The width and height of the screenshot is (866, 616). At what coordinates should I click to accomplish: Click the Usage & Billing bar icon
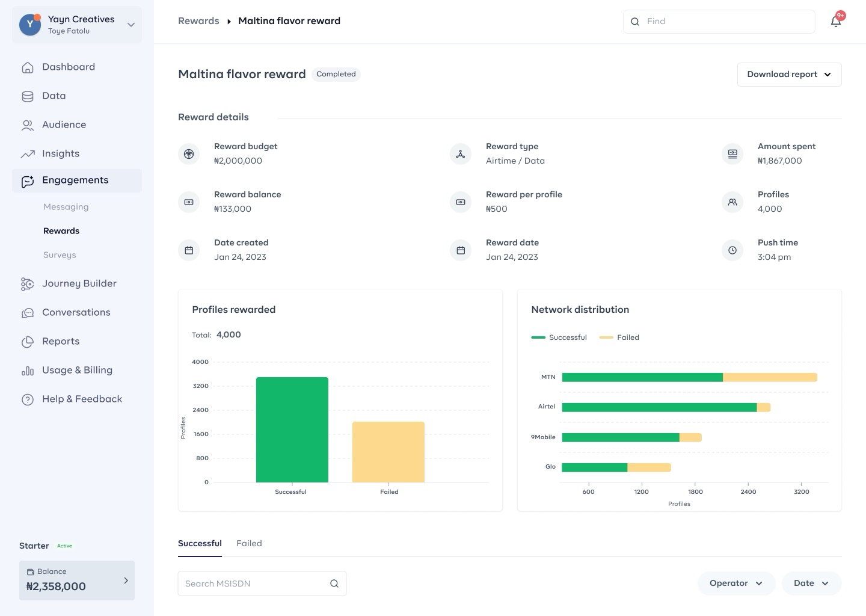pyautogui.click(x=28, y=371)
